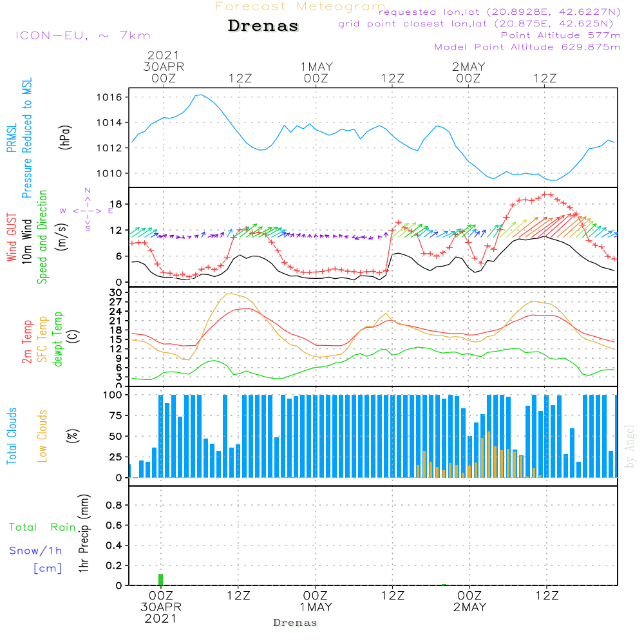Click the "00Z 30APR 2021" bottom axis label
Image resolution: width=644 pixels, height=644 pixels.
point(160,607)
